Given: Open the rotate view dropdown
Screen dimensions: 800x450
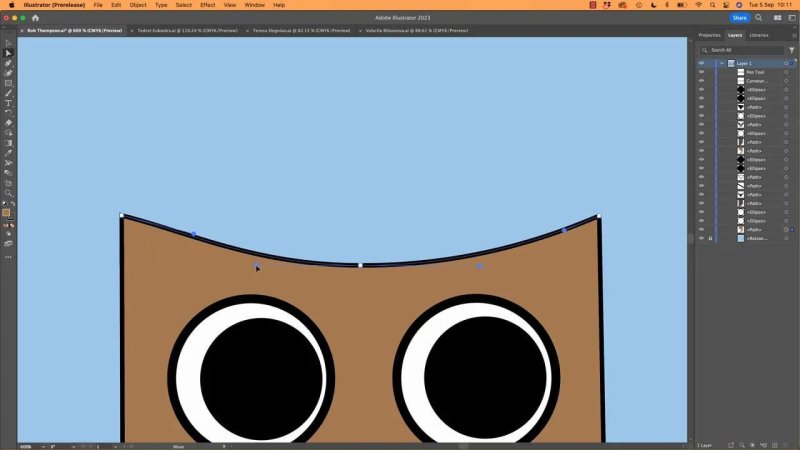Looking at the screenshot, I should coord(73,446).
